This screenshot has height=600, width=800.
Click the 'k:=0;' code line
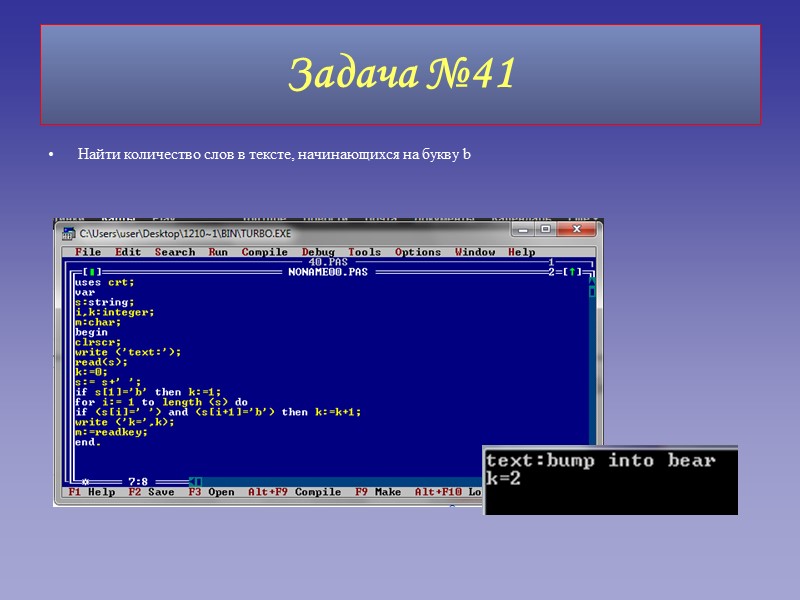91,372
